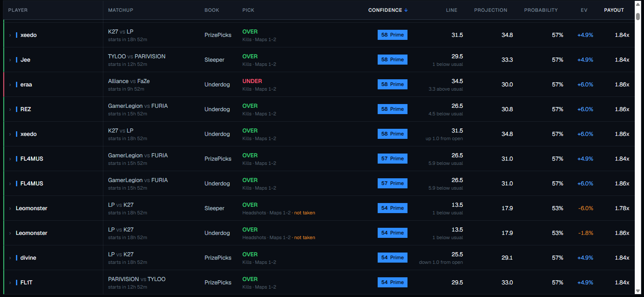Click the 25.5 line value
644x297 pixels.
pyautogui.click(x=457, y=254)
